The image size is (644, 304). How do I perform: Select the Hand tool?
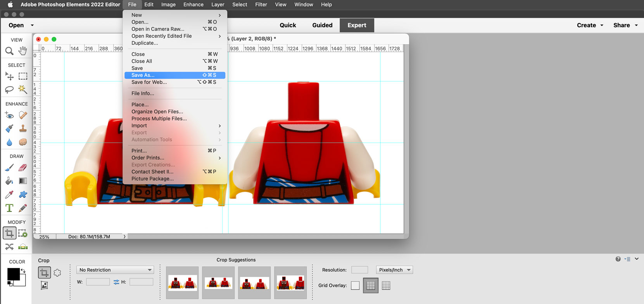pyautogui.click(x=23, y=51)
